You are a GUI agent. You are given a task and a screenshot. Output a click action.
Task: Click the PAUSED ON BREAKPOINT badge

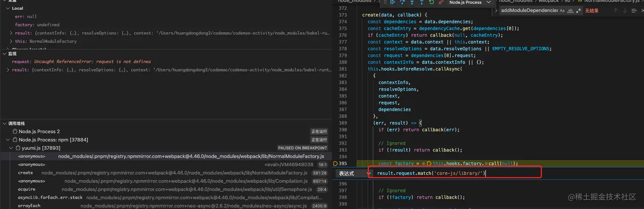click(x=302, y=148)
